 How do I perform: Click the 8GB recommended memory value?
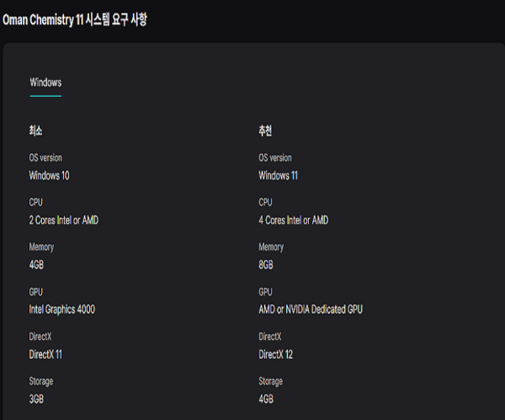point(267,264)
